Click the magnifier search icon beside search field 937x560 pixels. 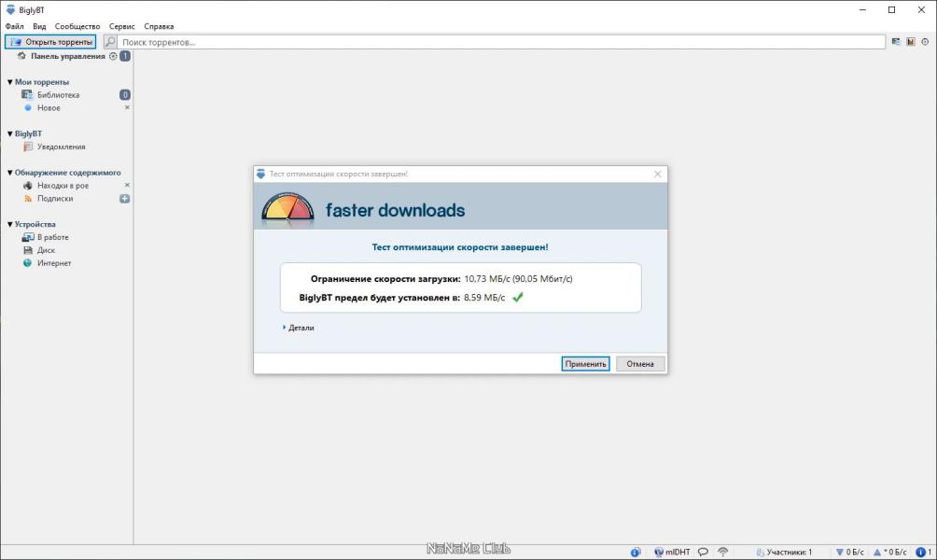[110, 42]
